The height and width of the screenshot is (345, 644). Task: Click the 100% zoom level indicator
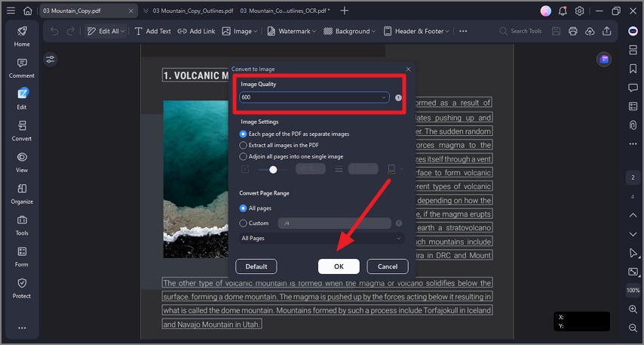click(x=633, y=291)
